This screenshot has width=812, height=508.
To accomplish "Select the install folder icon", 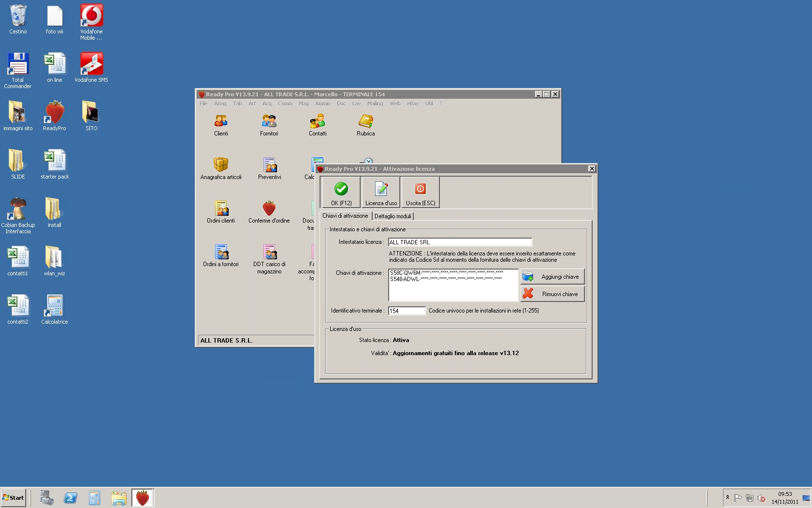I will 55,213.
